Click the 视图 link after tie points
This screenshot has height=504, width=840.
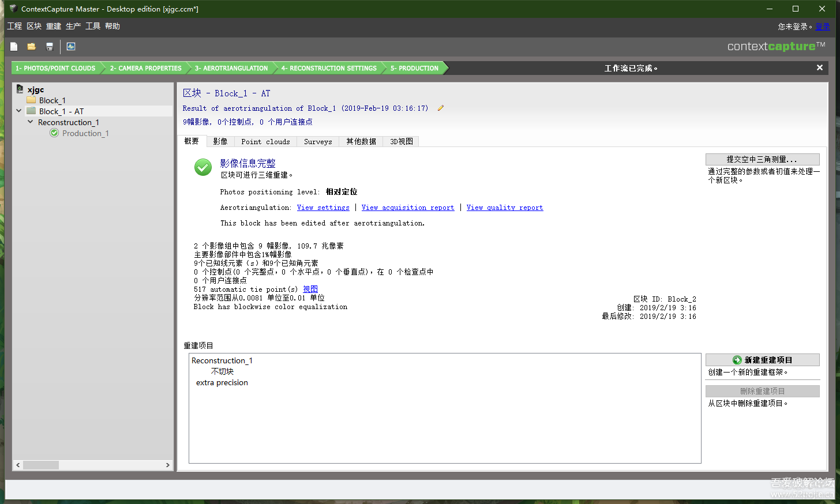(x=310, y=289)
